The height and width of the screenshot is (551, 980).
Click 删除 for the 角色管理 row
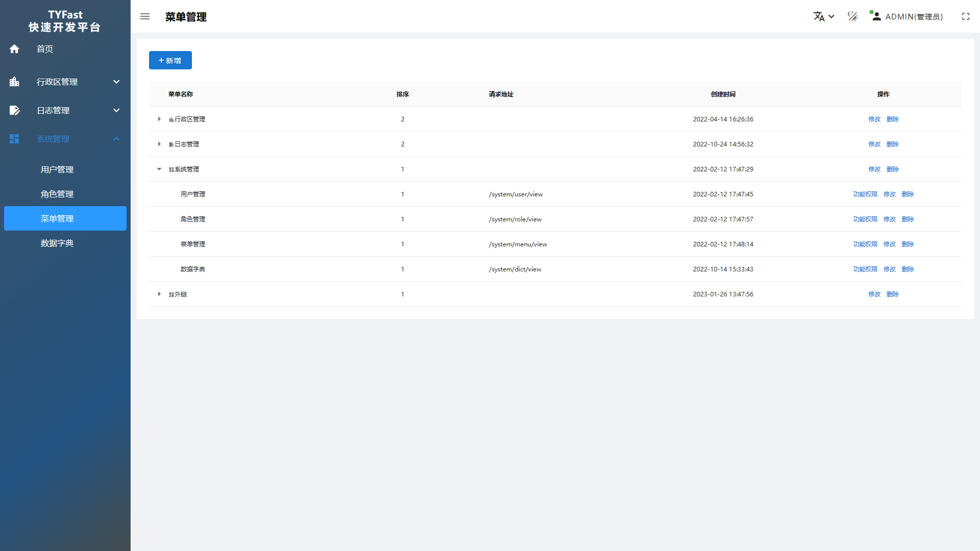point(908,219)
